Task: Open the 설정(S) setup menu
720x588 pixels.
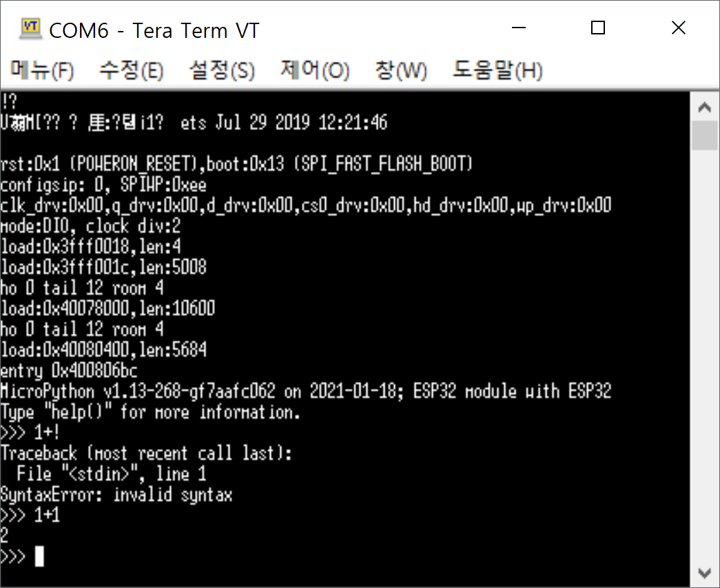Action: tap(223, 70)
